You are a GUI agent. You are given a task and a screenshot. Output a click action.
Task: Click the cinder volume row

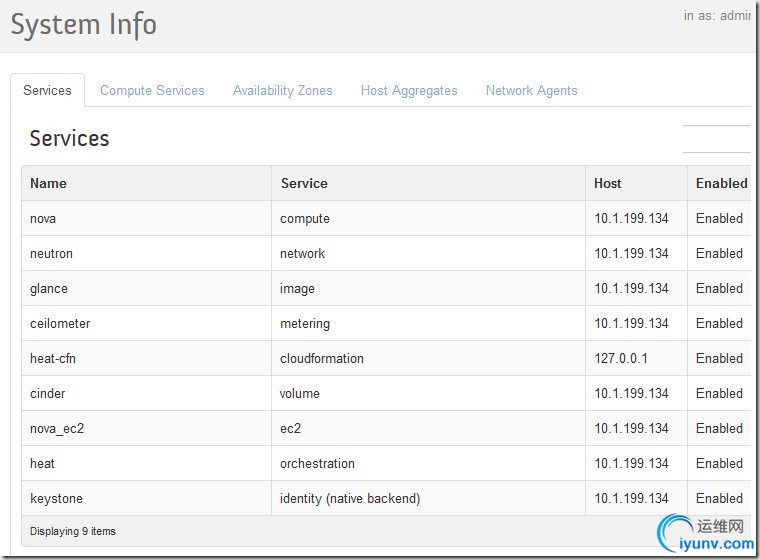[x=48, y=393]
